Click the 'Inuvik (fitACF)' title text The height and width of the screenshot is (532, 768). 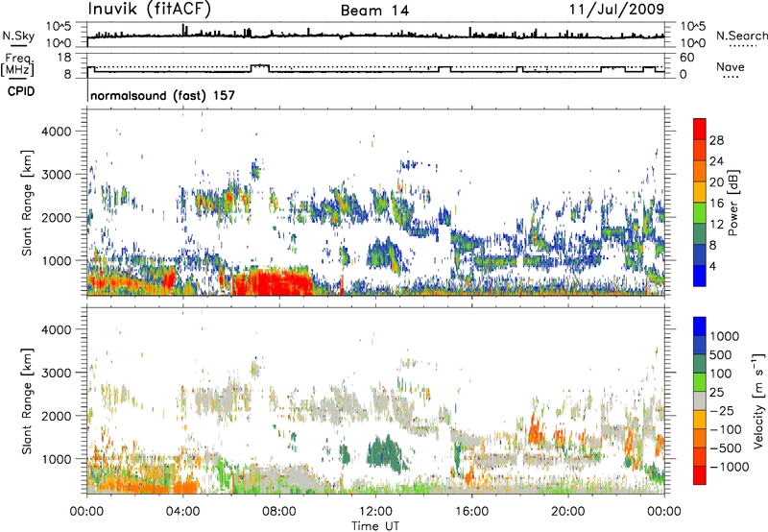click(150, 10)
